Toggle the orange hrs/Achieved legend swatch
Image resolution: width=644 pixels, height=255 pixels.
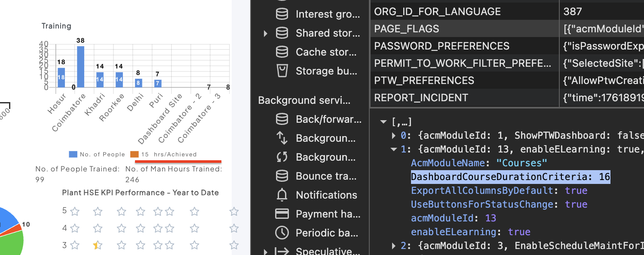[135, 154]
